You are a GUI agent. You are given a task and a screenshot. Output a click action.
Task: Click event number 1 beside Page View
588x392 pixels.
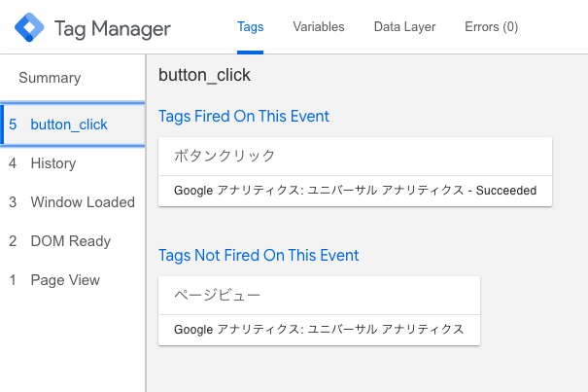coord(13,280)
